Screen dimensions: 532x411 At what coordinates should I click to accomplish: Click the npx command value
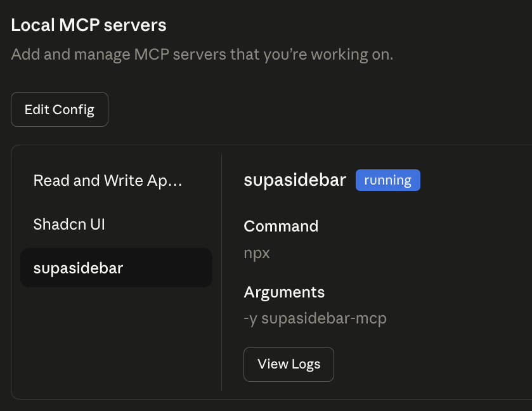coord(257,252)
